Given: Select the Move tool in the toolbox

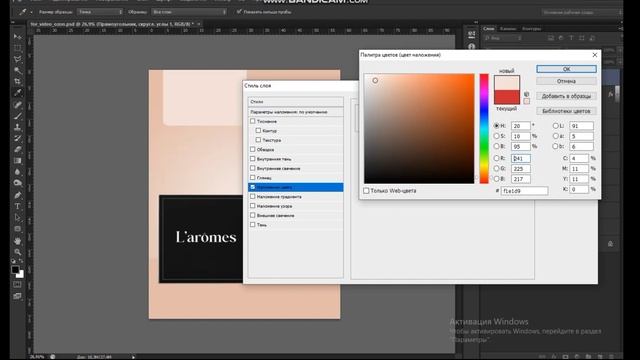Looking at the screenshot, I should (17, 37).
